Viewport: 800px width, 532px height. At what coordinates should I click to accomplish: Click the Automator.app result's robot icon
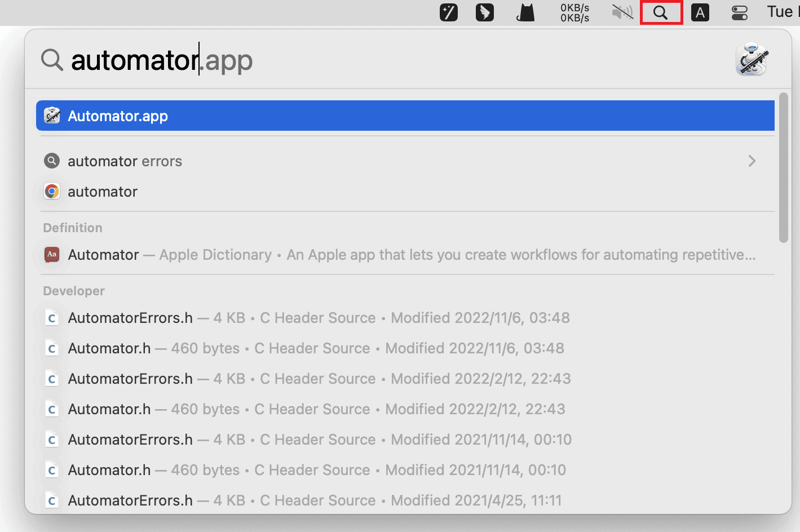click(52, 116)
